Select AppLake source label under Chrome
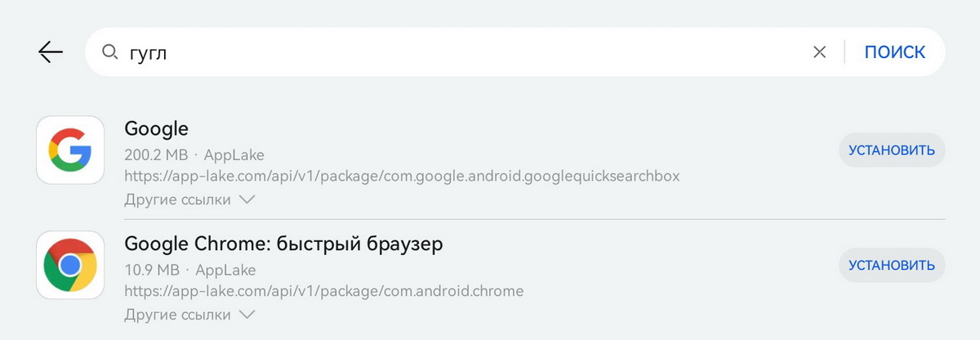 coord(225,269)
